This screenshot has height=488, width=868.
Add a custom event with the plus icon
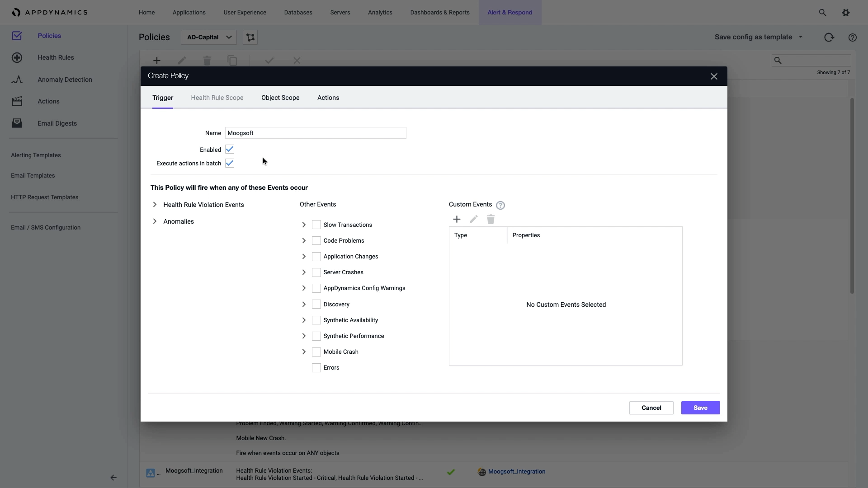click(457, 219)
